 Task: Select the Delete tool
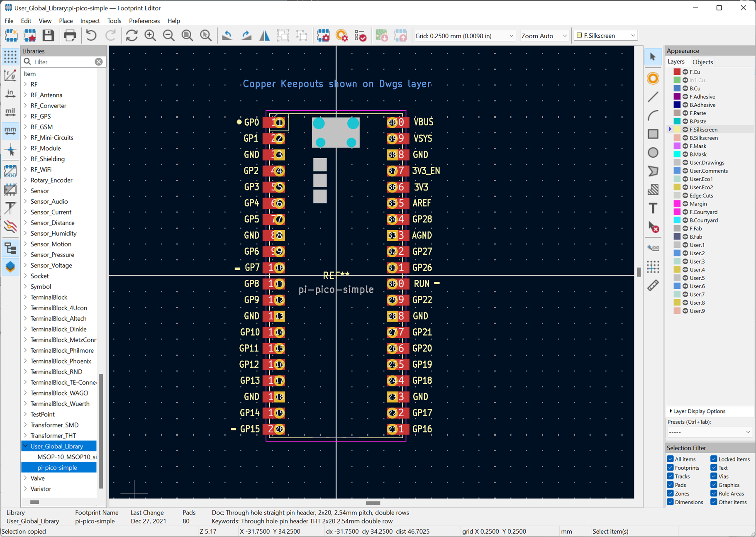coord(653,227)
